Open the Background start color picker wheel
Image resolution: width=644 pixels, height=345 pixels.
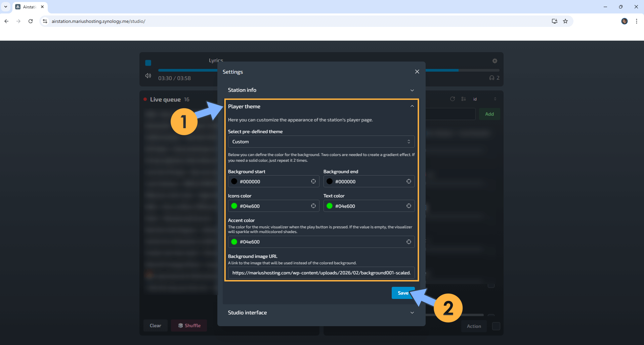point(313,181)
